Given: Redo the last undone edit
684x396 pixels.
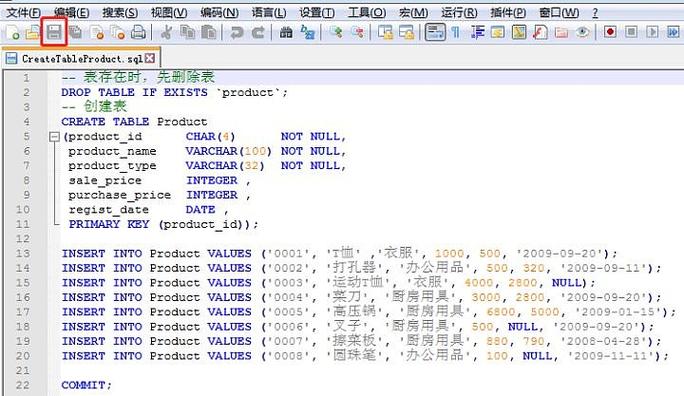Looking at the screenshot, I should (258, 32).
